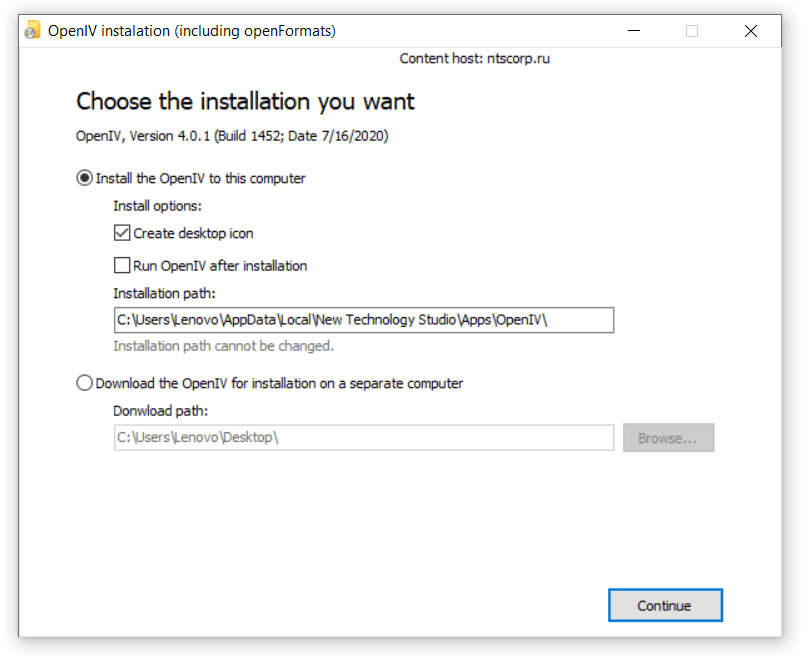807x657 pixels.
Task: Click the OpenIV installer icon in title bar
Action: click(x=33, y=30)
